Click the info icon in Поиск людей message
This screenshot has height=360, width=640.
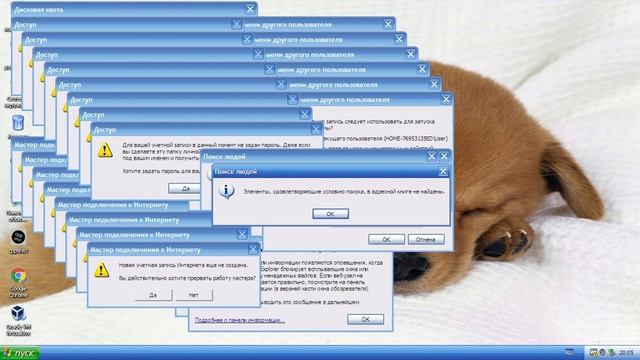226,191
